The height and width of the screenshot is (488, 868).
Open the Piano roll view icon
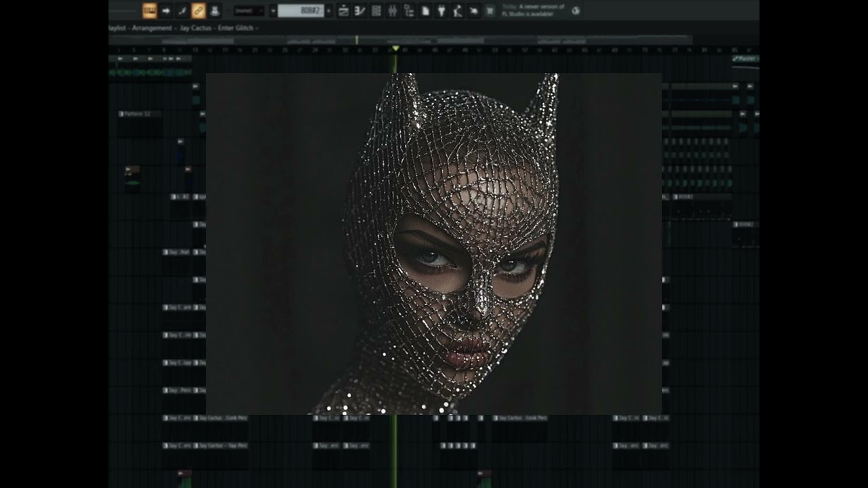(359, 11)
